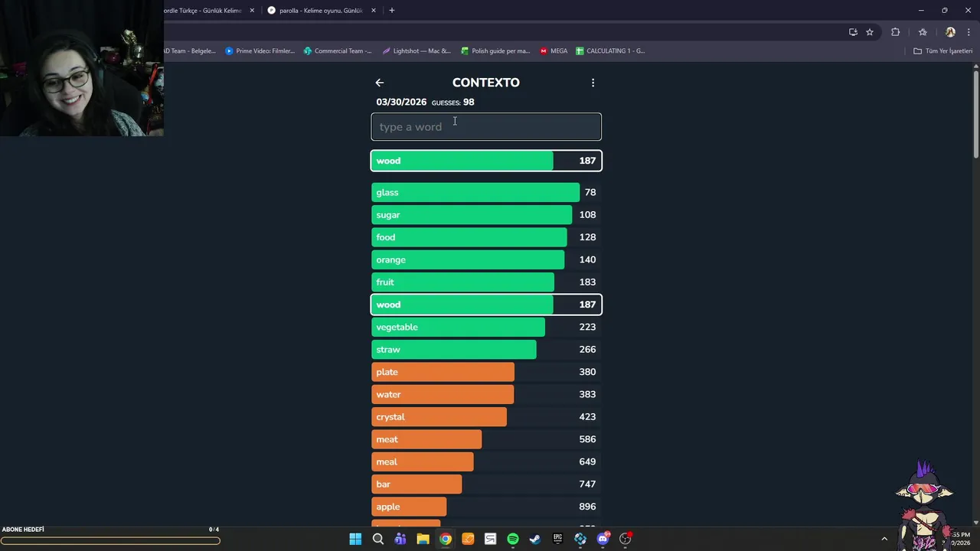Open the Lightshot — Mac bookmark
Image resolution: width=980 pixels, height=551 pixels.
pyautogui.click(x=416, y=51)
